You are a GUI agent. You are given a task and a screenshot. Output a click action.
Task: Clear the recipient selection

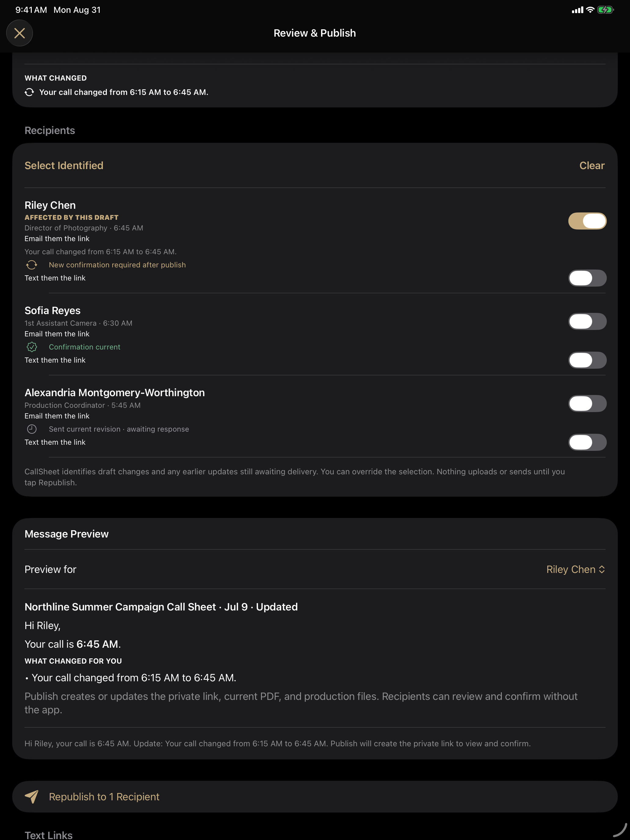click(592, 165)
